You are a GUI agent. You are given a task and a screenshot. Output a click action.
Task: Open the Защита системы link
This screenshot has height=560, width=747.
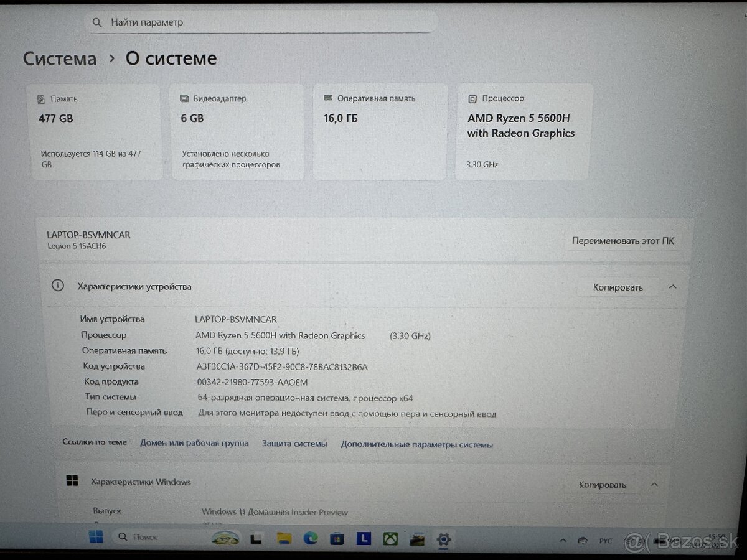coord(294,444)
